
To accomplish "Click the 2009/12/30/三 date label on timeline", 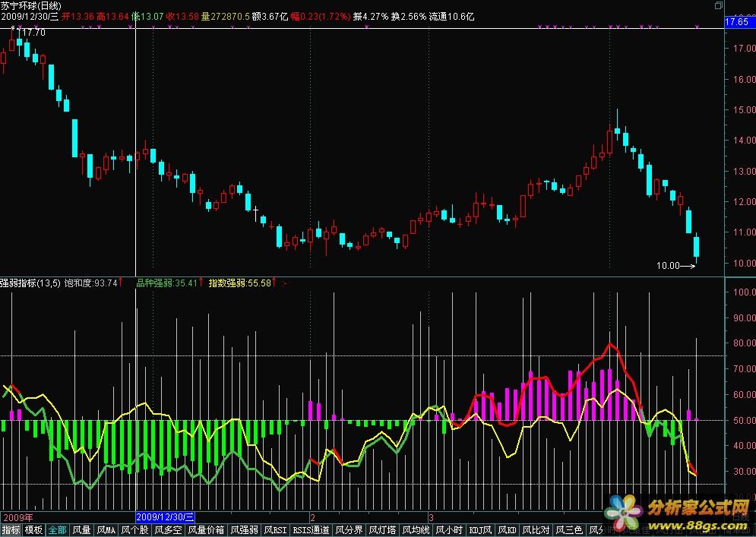I will pyautogui.click(x=166, y=516).
